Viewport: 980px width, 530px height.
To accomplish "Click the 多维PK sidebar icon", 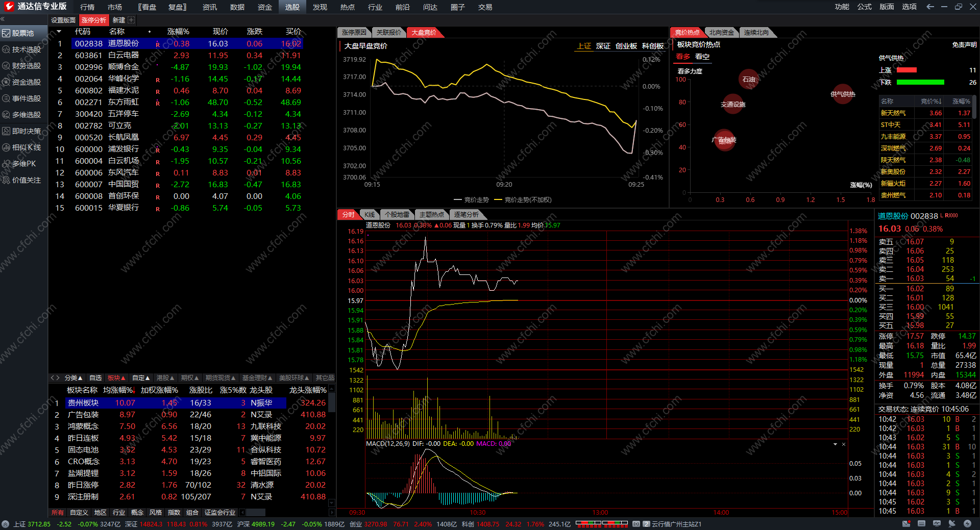I will click(6, 164).
